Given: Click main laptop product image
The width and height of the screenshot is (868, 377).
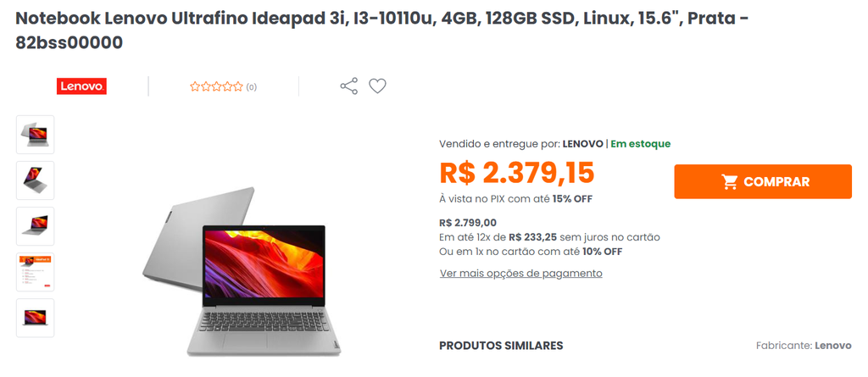Looking at the screenshot, I should 242,271.
